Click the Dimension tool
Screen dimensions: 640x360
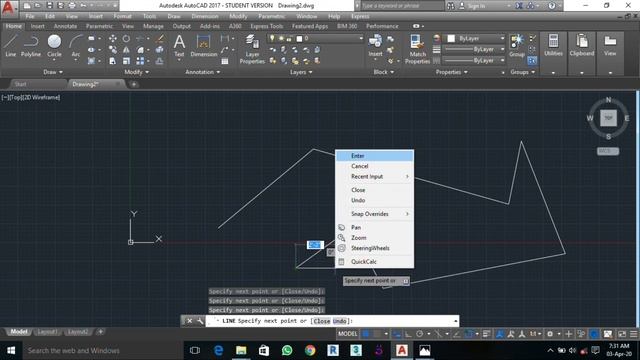(203, 45)
